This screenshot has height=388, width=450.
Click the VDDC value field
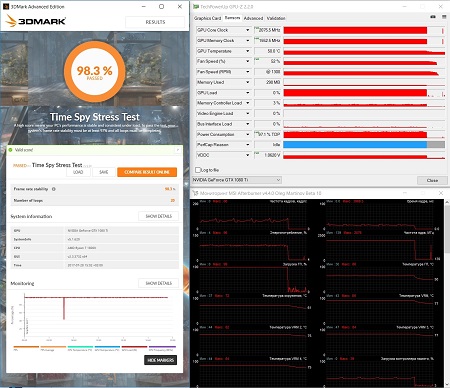point(267,155)
